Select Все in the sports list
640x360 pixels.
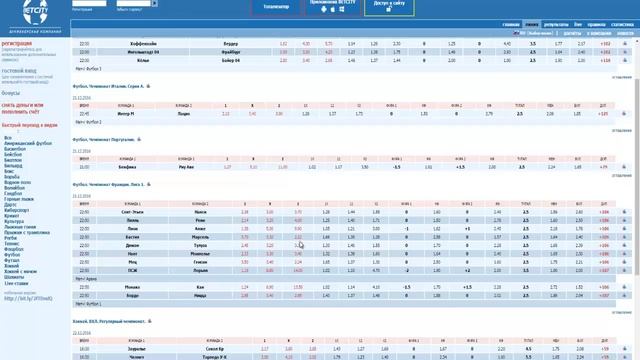coord(8,138)
